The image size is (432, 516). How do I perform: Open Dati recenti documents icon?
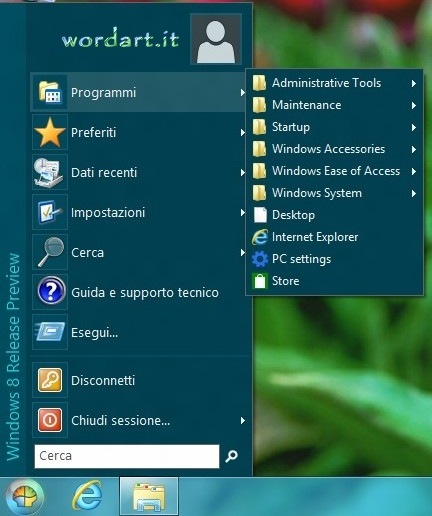(x=49, y=172)
